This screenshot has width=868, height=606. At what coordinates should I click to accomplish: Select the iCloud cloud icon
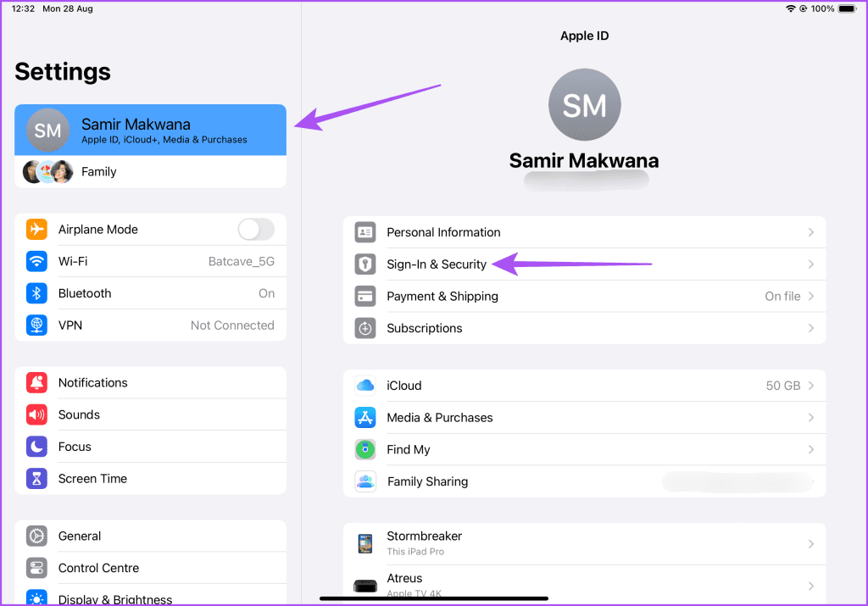(364, 386)
